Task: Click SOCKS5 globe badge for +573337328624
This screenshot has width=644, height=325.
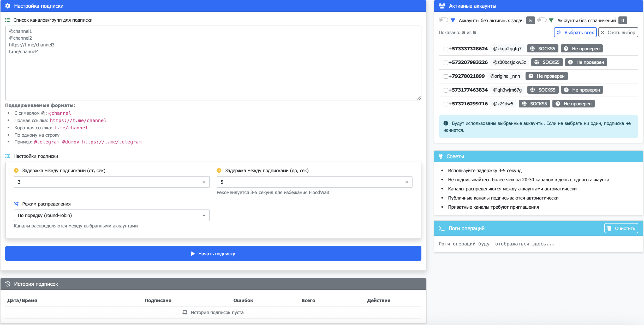Action: click(x=543, y=49)
